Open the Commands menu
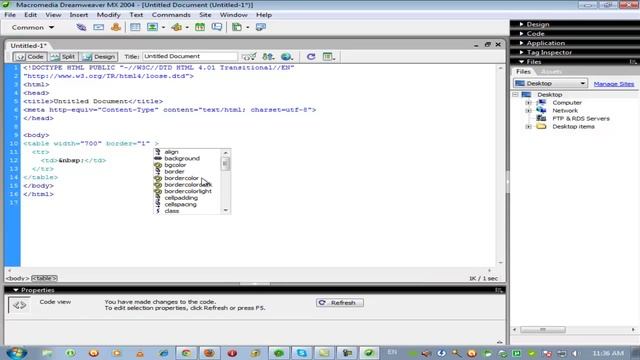 [x=171, y=15]
